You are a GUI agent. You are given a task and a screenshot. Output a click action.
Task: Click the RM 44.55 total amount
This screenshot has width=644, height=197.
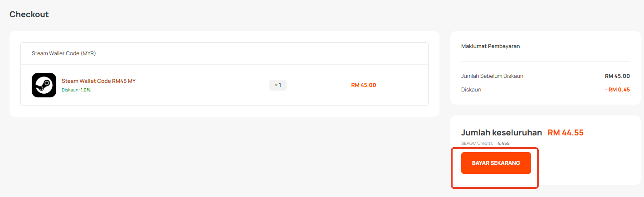click(x=565, y=133)
